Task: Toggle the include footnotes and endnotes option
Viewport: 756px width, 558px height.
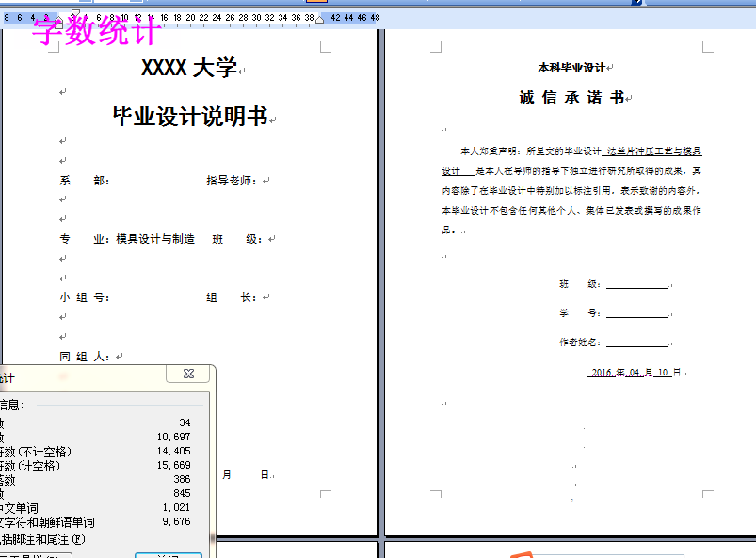Action: (x=42, y=539)
